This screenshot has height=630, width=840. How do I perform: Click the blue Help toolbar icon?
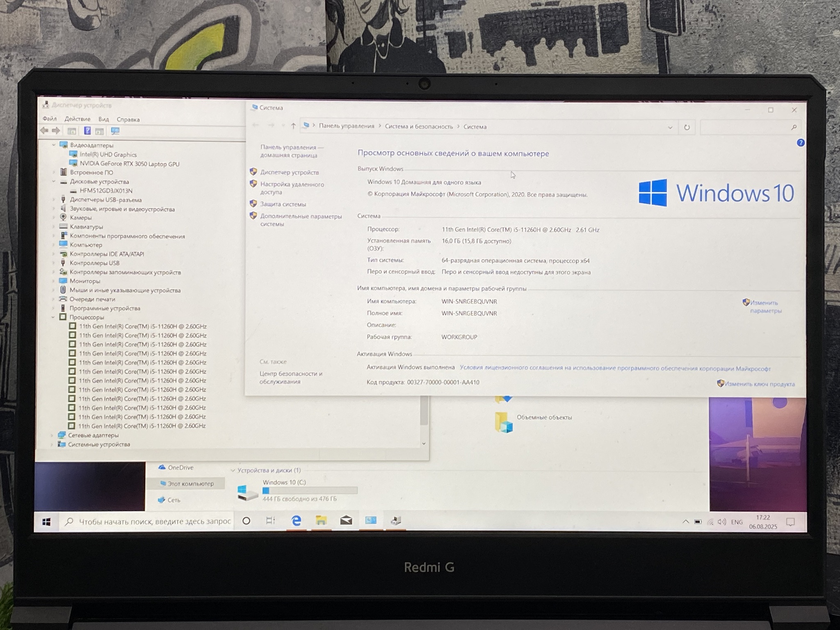[87, 131]
